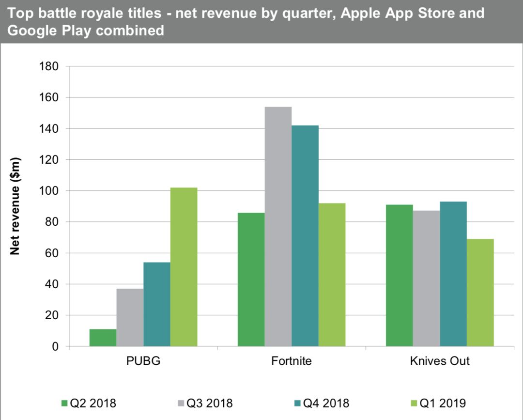Click the "60" y-axis tick label
This screenshot has height=420, width=523.
click(x=52, y=253)
